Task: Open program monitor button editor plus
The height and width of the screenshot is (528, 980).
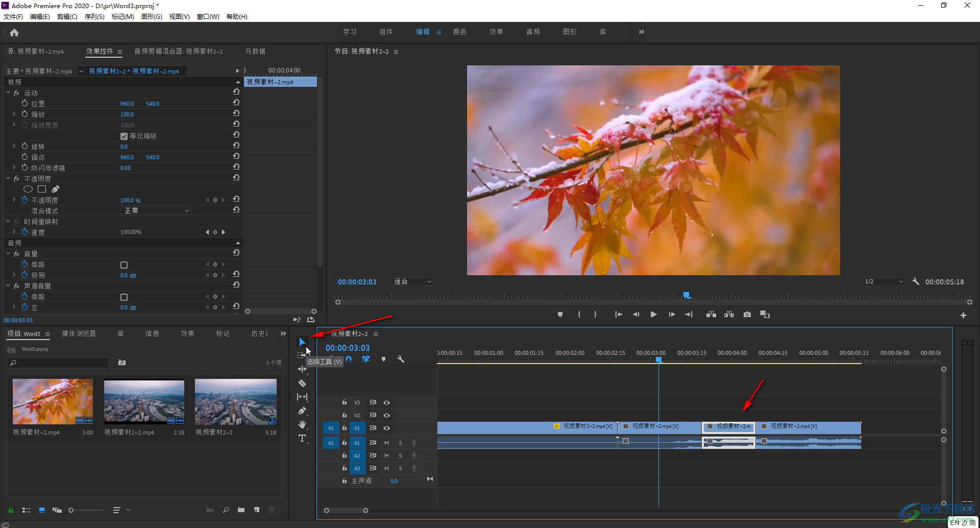Action: click(x=963, y=316)
